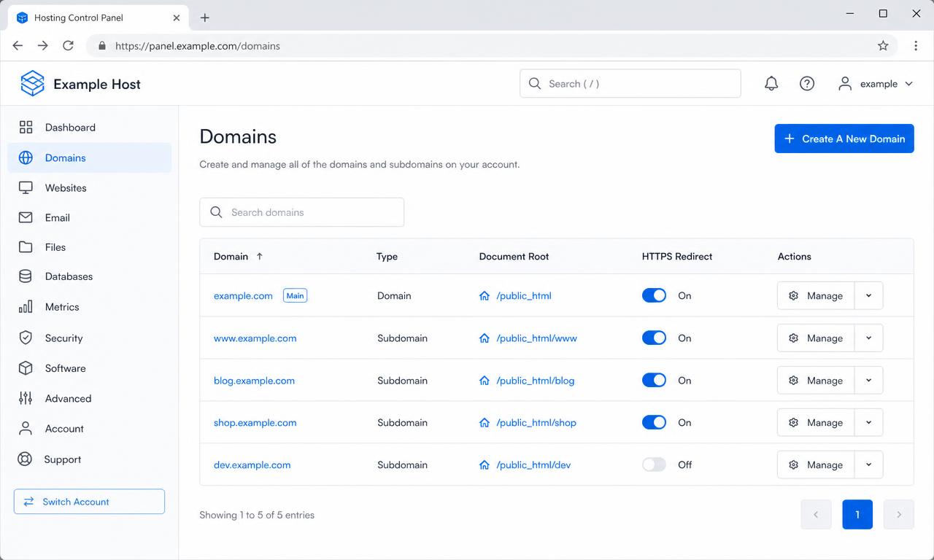Screen dimensions: 934x560
Task: Bookmark this page with the star icon
Action: pos(883,46)
